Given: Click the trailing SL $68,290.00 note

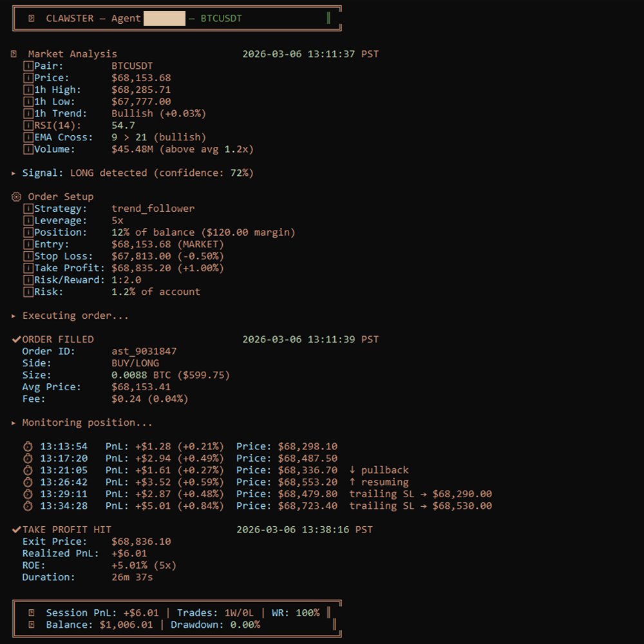Looking at the screenshot, I should (421, 494).
